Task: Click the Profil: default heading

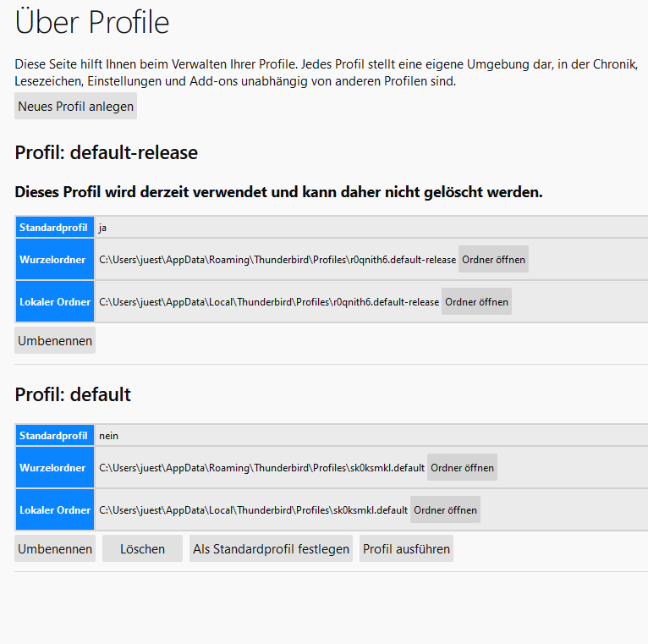Action: [73, 394]
